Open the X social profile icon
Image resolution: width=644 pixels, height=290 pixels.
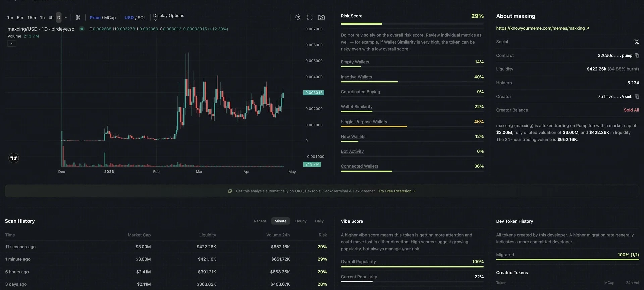click(636, 42)
